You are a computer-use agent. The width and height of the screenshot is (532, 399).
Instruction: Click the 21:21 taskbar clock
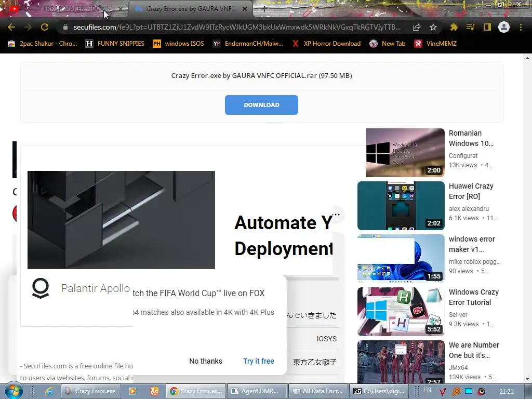pyautogui.click(x=507, y=392)
